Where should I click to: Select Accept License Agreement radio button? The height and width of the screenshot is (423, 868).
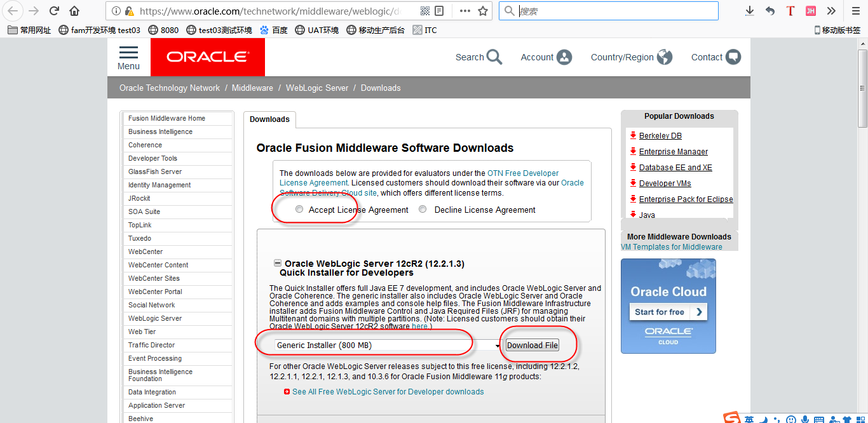299,210
